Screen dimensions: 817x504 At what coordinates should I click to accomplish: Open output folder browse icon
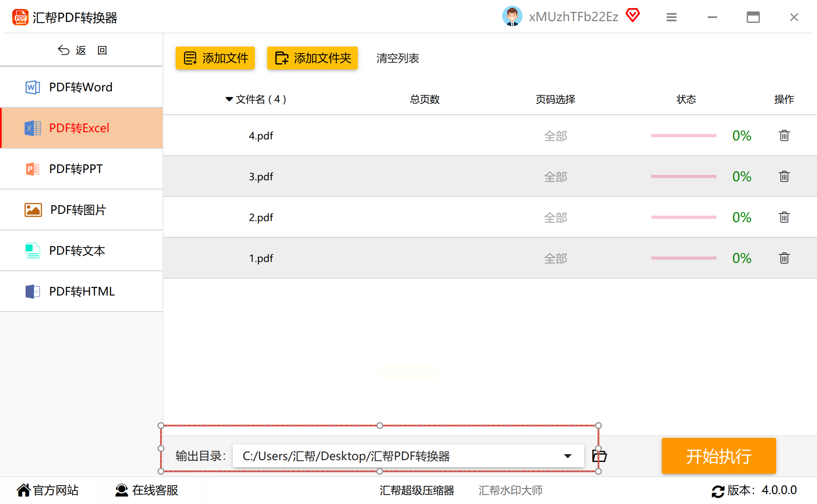(600, 456)
